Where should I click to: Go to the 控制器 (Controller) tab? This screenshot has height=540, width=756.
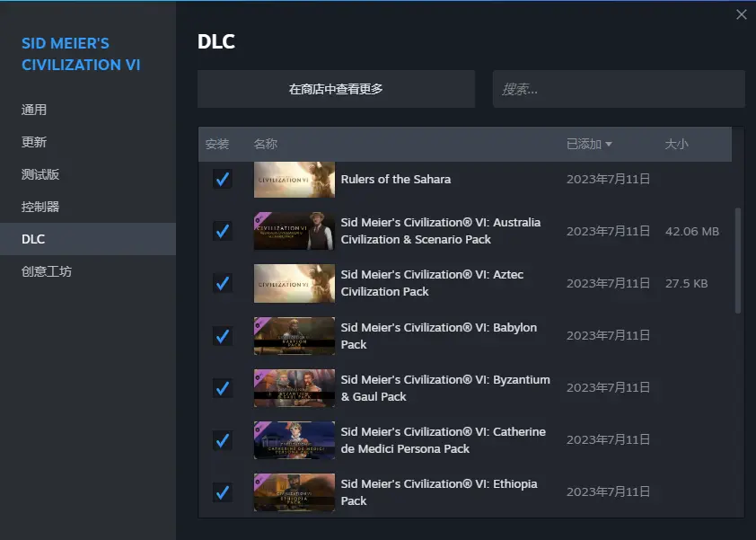click(x=88, y=207)
